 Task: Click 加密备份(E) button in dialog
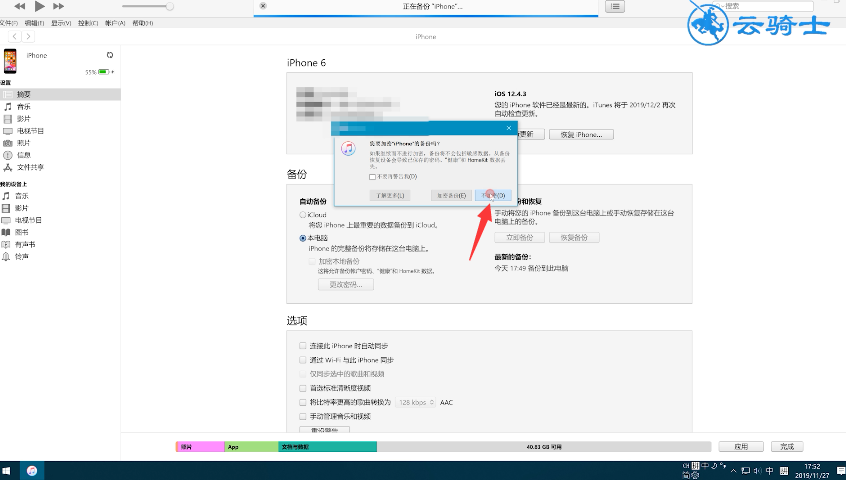pyautogui.click(x=452, y=195)
